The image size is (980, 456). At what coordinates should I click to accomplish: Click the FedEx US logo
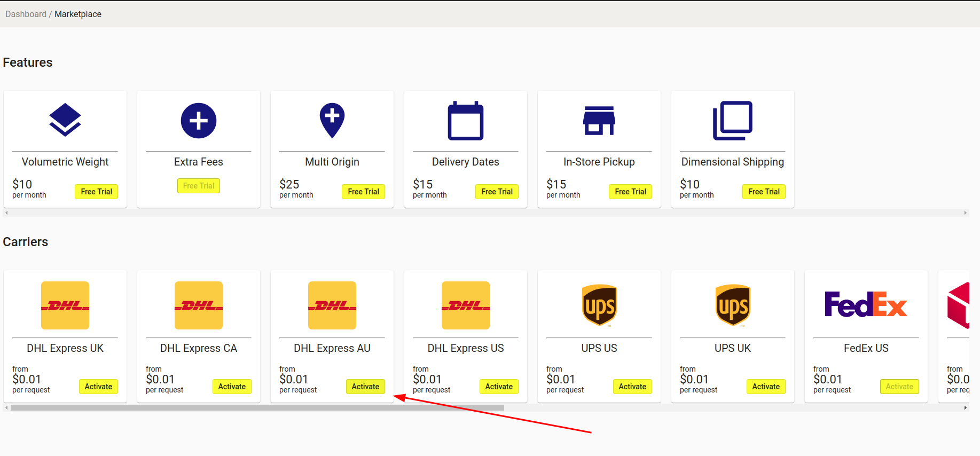point(866,305)
